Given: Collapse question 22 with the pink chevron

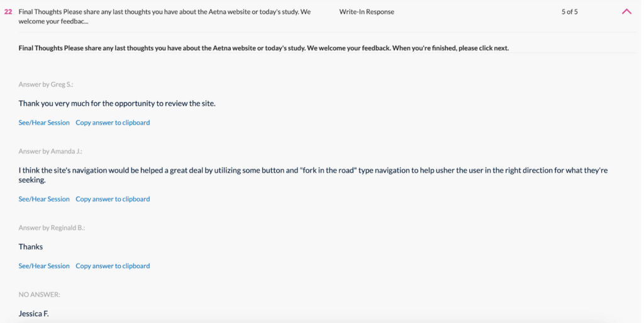Looking at the screenshot, I should point(626,11).
